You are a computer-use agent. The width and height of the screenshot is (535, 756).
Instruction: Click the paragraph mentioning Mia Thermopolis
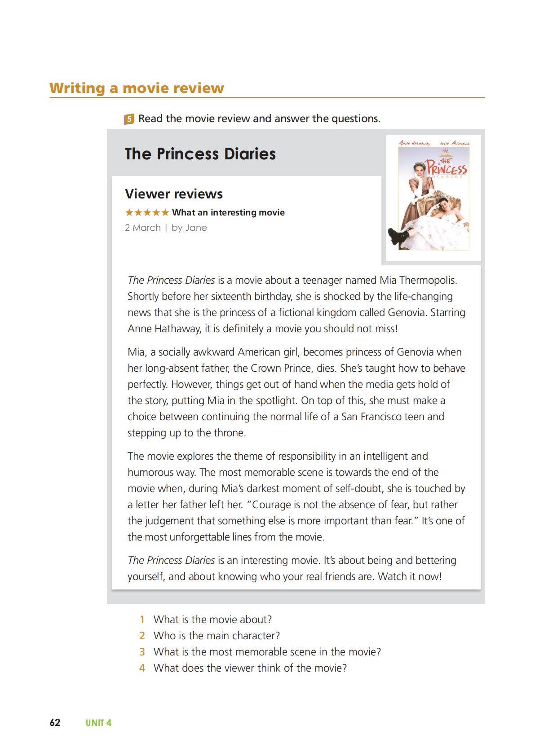coord(296,304)
